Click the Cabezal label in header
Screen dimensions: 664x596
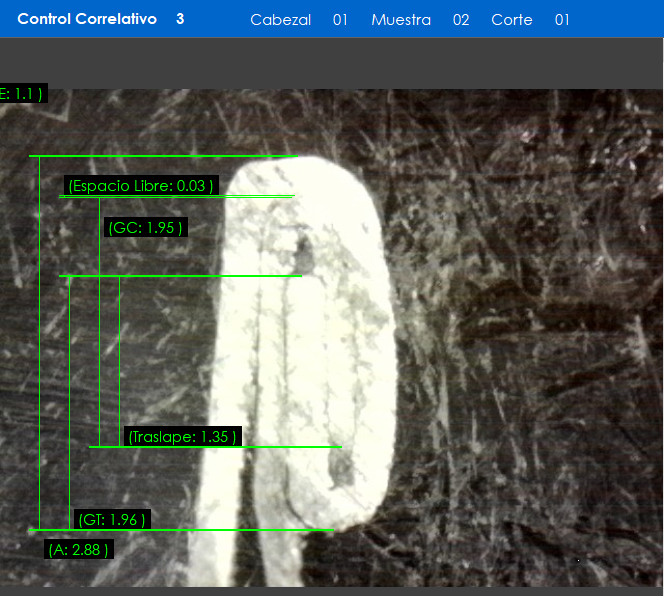click(x=280, y=20)
